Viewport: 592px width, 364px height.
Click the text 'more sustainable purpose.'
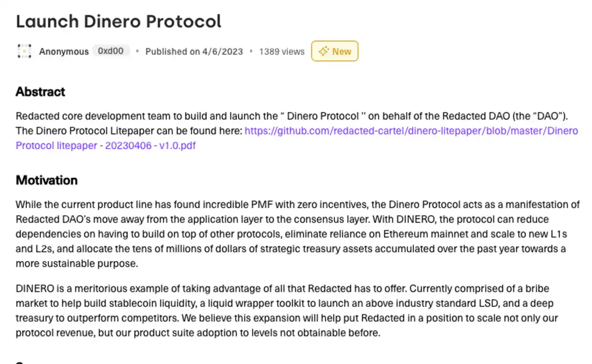coord(77,263)
